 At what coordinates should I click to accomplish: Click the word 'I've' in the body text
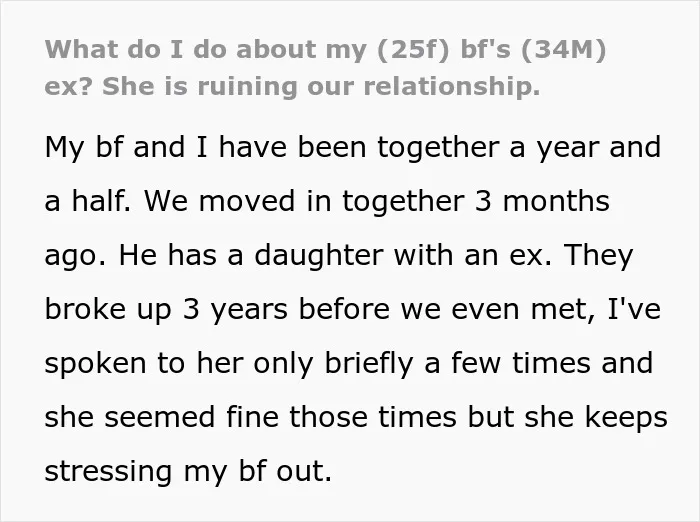point(634,309)
